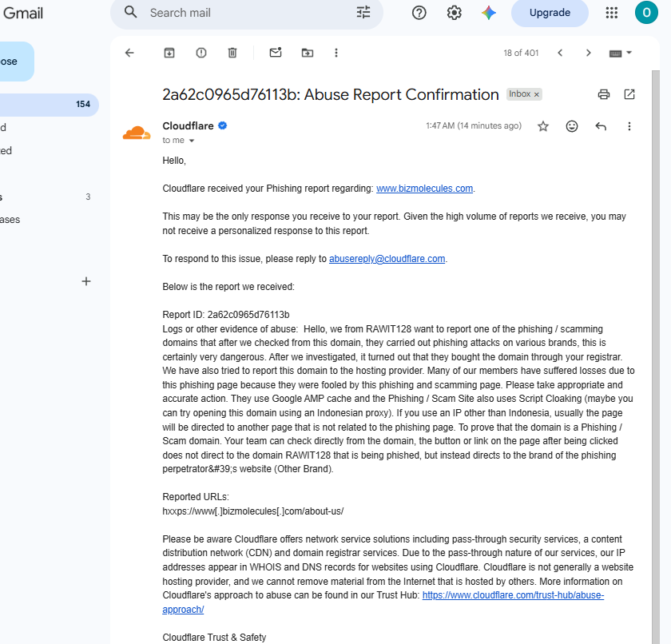Image resolution: width=671 pixels, height=644 pixels.
Task: Open search filter options icon
Action: point(363,13)
